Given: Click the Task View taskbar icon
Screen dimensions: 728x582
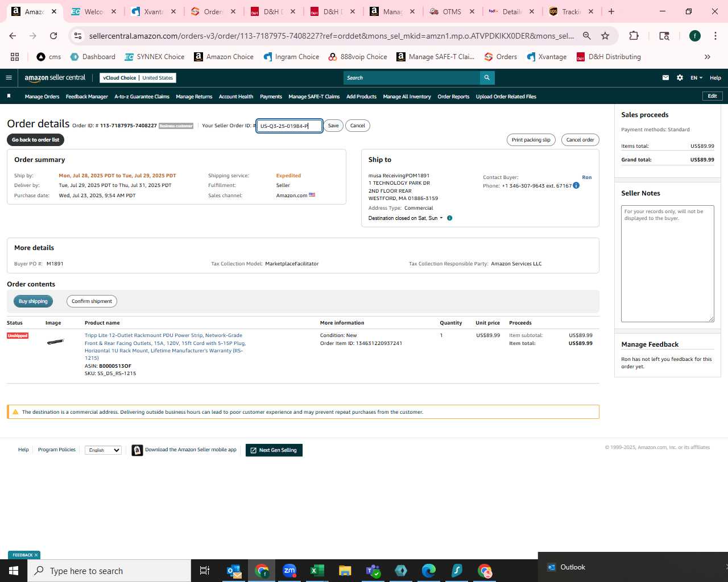Looking at the screenshot, I should (x=205, y=571).
